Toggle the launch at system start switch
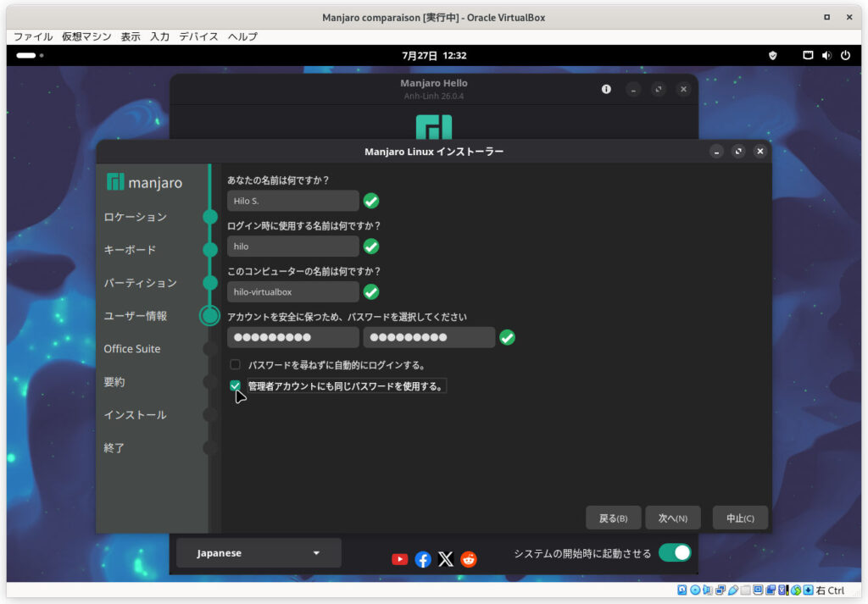The image size is (868, 604). pyautogui.click(x=675, y=552)
